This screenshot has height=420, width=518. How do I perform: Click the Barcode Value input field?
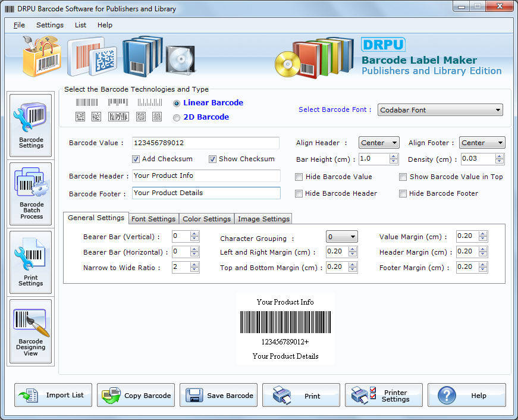pyautogui.click(x=205, y=143)
